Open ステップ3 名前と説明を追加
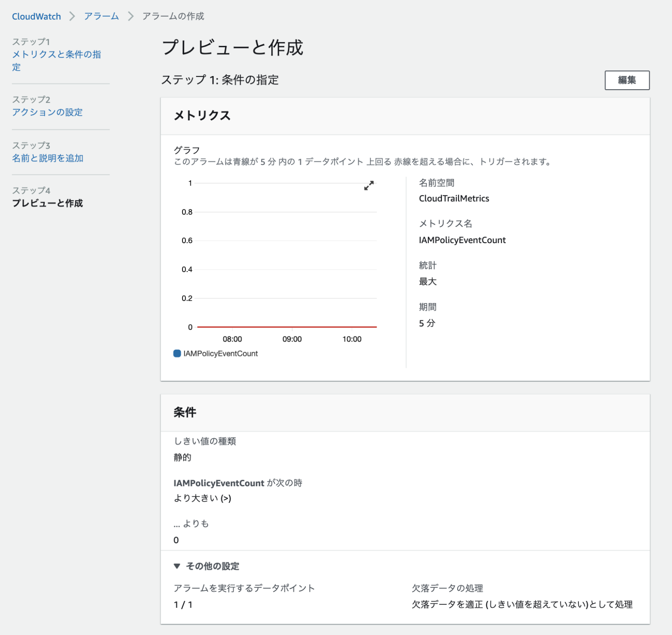 48,158
